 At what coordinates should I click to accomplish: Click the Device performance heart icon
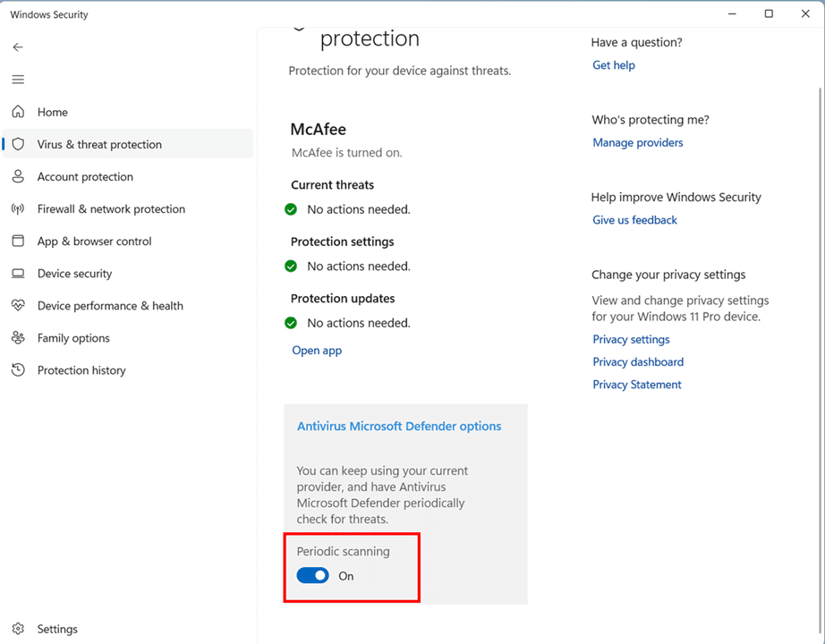18,306
